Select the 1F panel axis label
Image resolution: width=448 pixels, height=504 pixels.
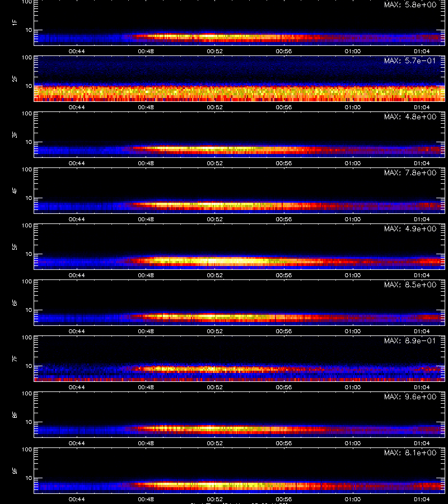[15, 22]
